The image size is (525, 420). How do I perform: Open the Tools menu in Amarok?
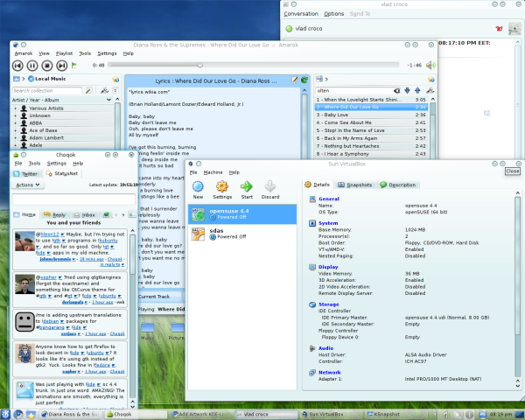(85, 53)
